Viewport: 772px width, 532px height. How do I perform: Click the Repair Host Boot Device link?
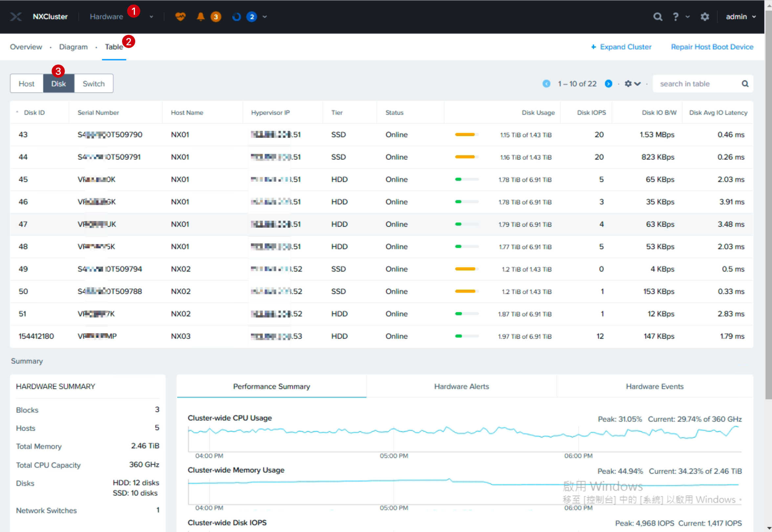point(712,47)
